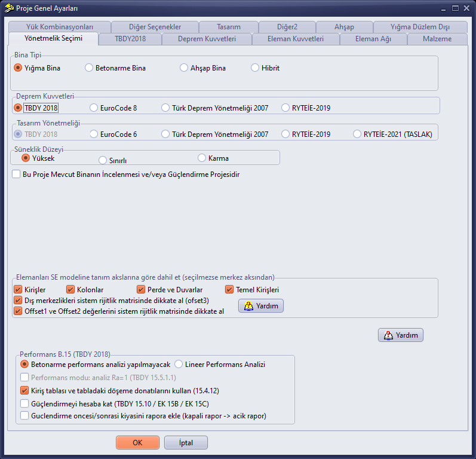Select Betonarme performans analizi yapılmayacak

click(x=96, y=364)
